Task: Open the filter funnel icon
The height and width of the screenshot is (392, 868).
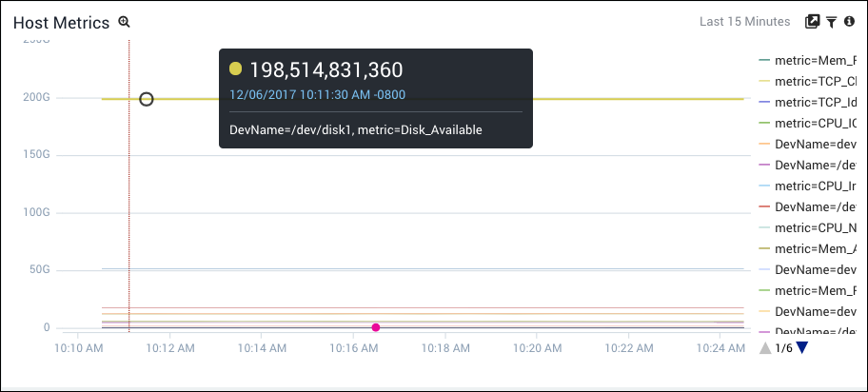Action: tap(831, 22)
